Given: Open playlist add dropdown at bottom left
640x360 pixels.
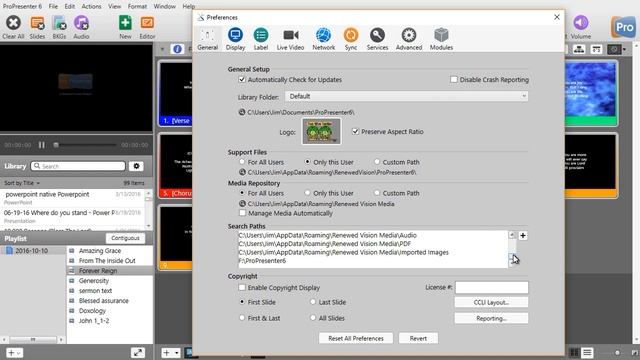Looking at the screenshot, I should point(14,353).
